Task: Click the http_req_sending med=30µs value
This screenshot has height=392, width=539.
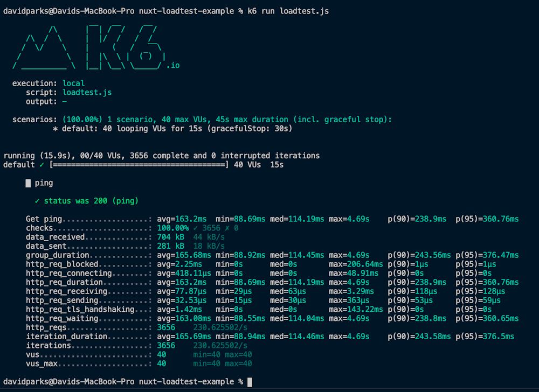Action: [288, 300]
